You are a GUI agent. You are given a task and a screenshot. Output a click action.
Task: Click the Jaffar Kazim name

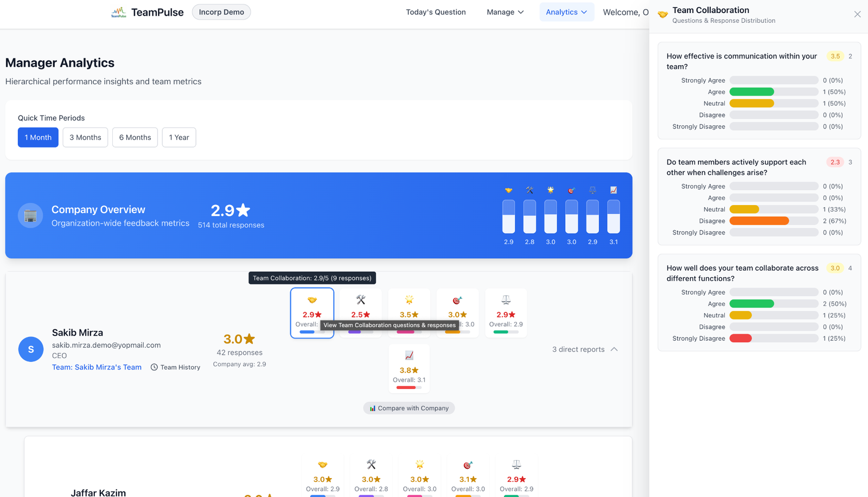coord(98,492)
